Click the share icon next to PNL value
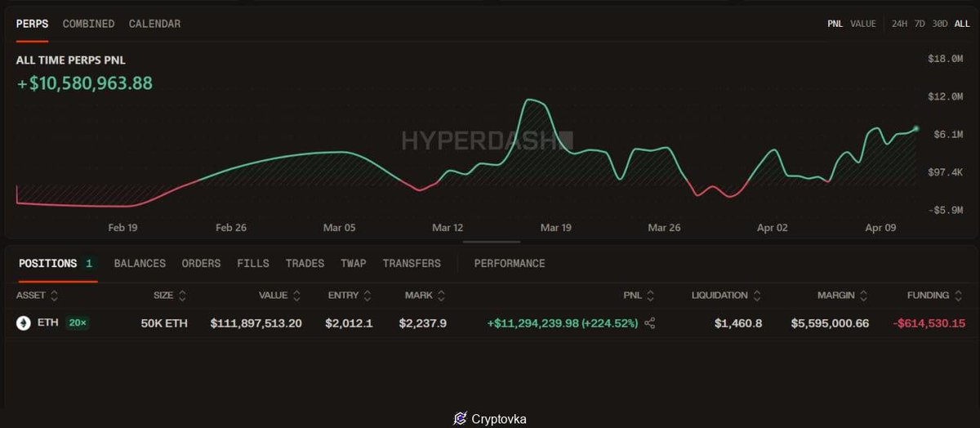Image resolution: width=980 pixels, height=428 pixels. point(650,323)
